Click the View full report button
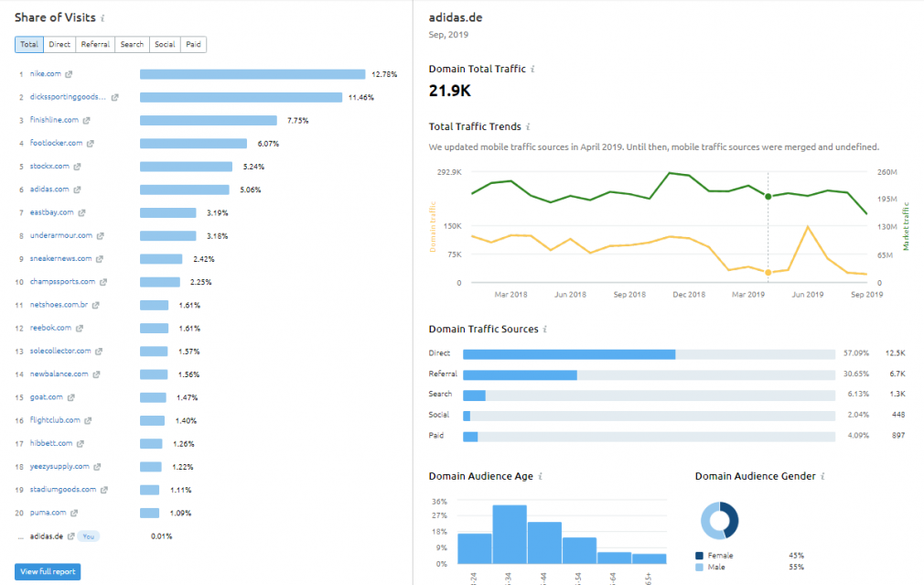The image size is (924, 585). point(48,571)
